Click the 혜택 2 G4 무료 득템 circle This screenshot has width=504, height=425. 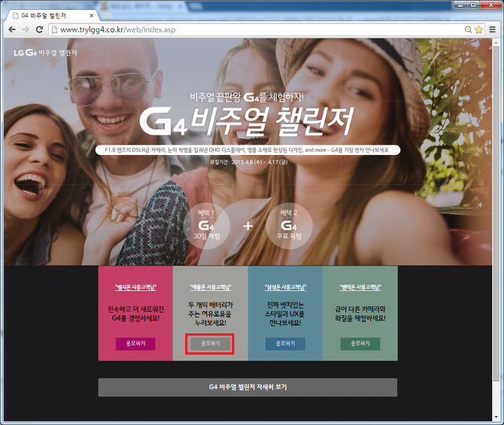click(289, 226)
